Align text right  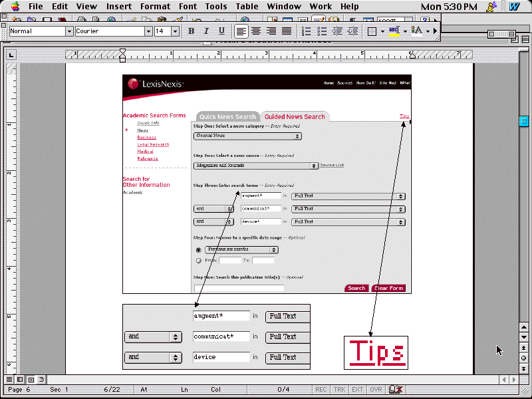[271, 31]
